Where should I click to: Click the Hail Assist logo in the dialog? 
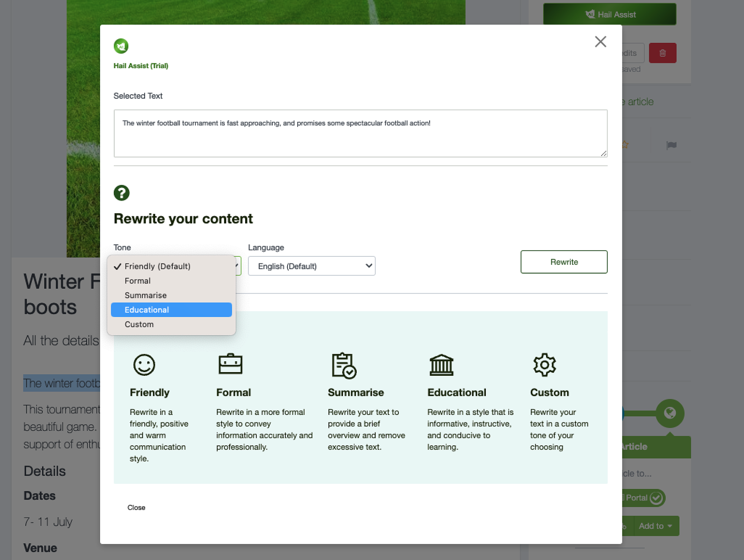coord(121,46)
